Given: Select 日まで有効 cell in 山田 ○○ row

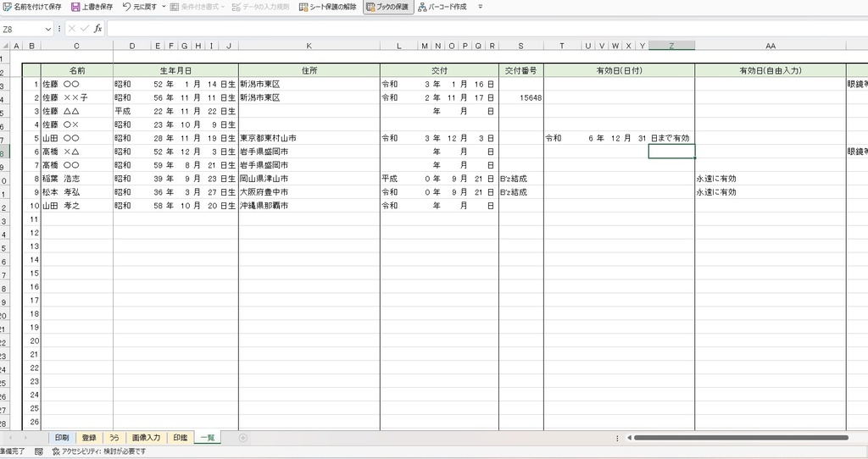Looking at the screenshot, I should coord(671,138).
